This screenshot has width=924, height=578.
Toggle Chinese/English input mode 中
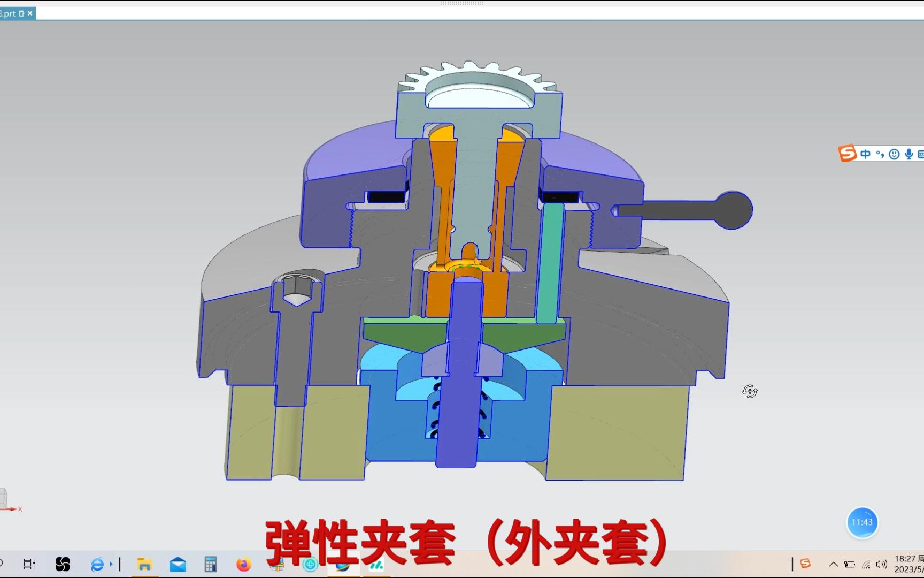865,154
